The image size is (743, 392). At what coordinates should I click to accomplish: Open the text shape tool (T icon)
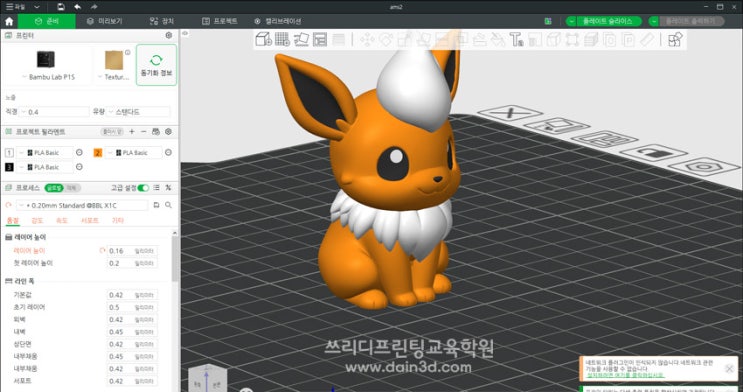516,40
